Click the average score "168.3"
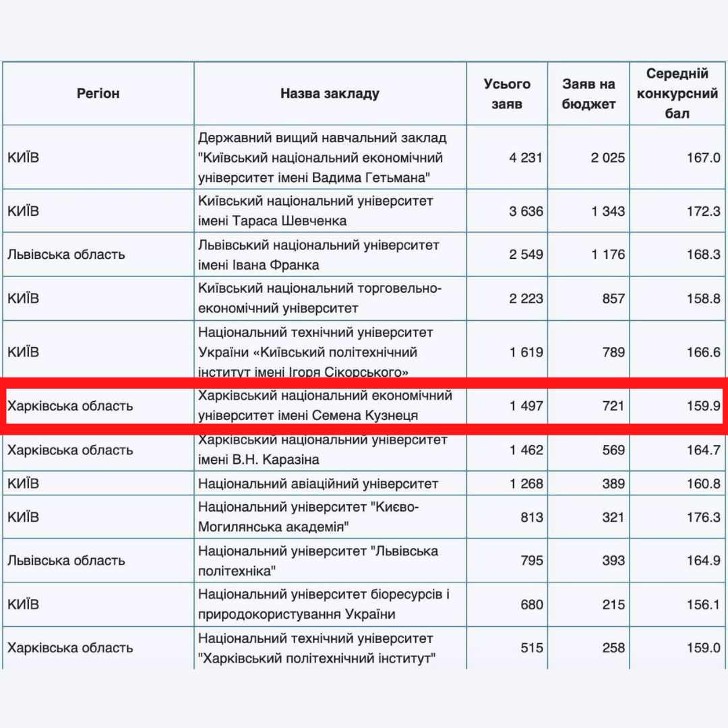 click(x=703, y=254)
